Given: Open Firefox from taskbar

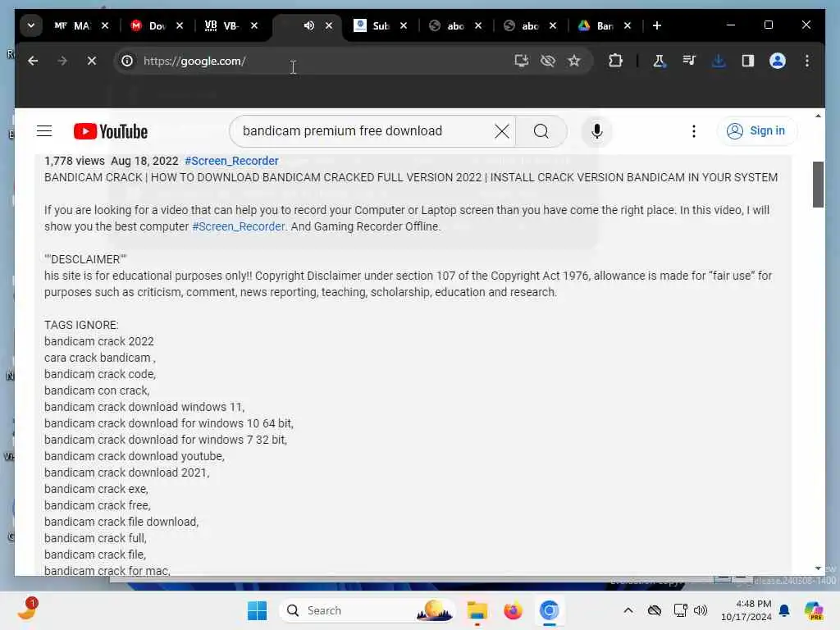Looking at the screenshot, I should (513, 610).
